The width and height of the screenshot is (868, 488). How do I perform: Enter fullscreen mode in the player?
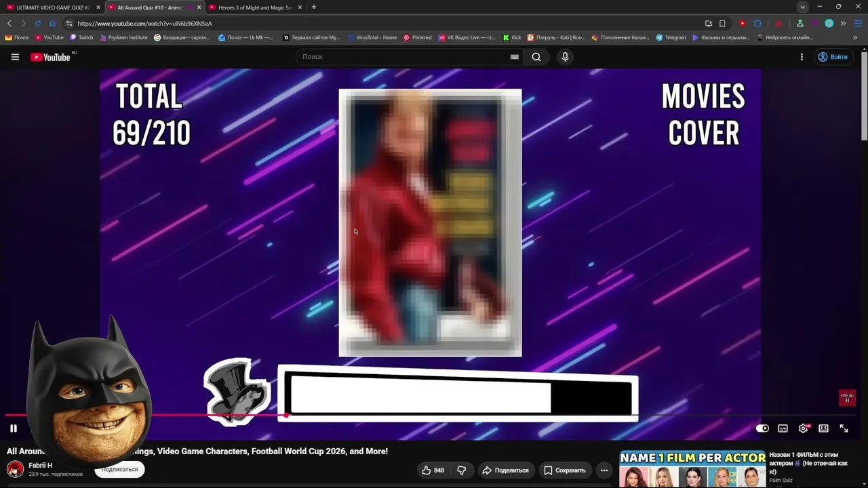(x=844, y=428)
